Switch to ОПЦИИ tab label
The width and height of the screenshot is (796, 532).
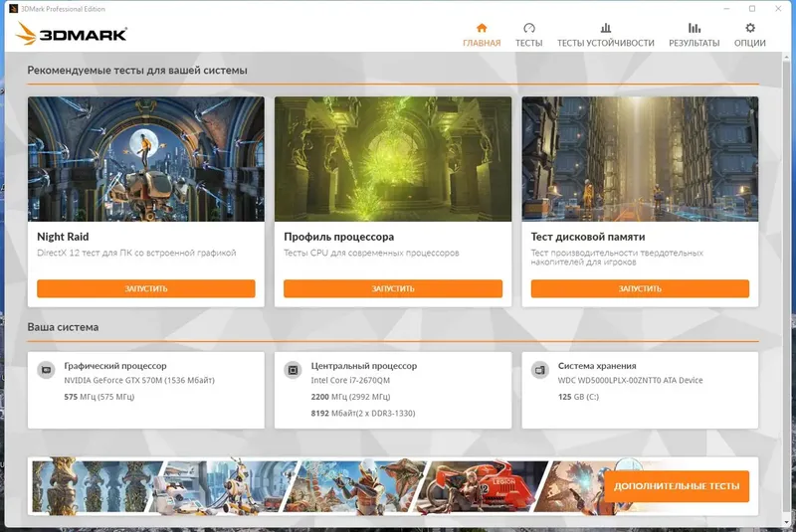[x=750, y=43]
